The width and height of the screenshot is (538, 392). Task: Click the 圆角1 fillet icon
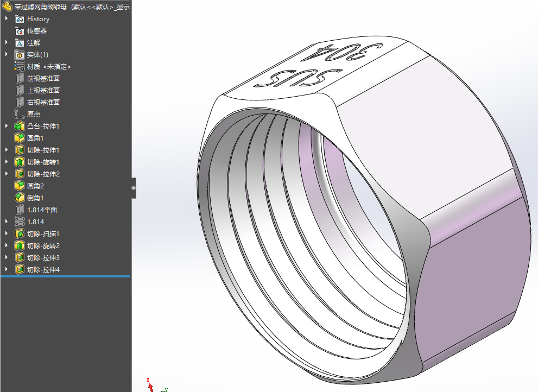(20, 138)
